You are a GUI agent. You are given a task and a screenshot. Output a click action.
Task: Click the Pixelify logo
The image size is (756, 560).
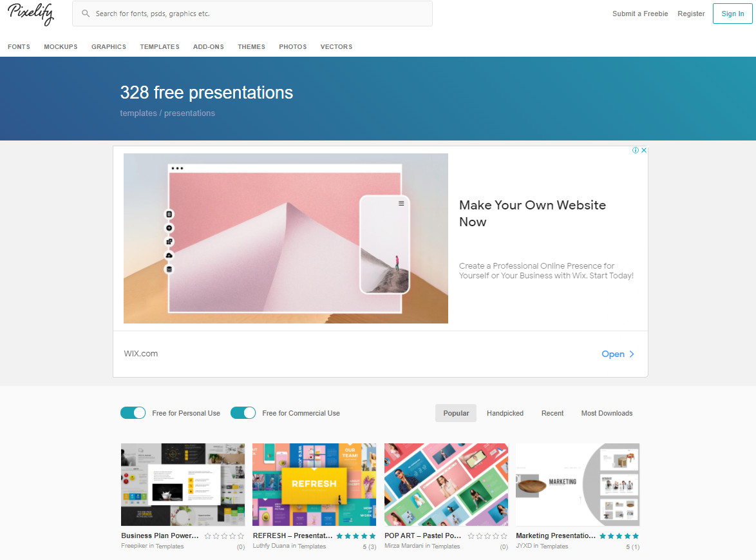31,14
